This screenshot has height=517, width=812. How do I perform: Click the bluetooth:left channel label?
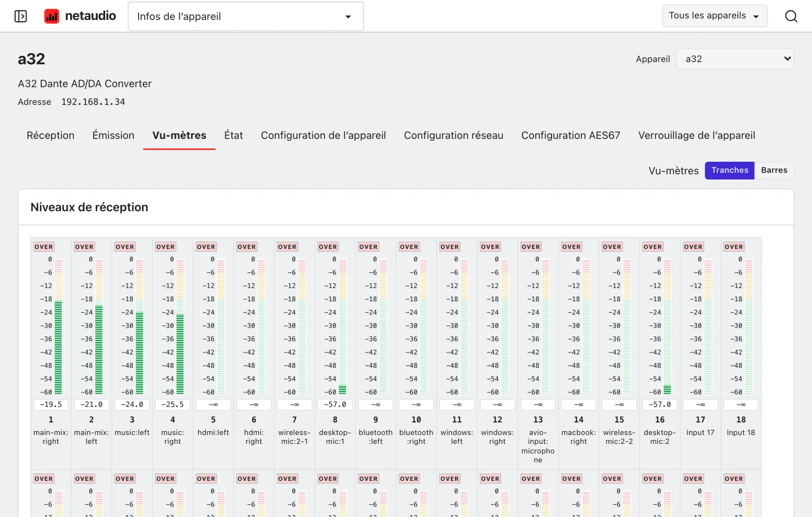pos(376,437)
